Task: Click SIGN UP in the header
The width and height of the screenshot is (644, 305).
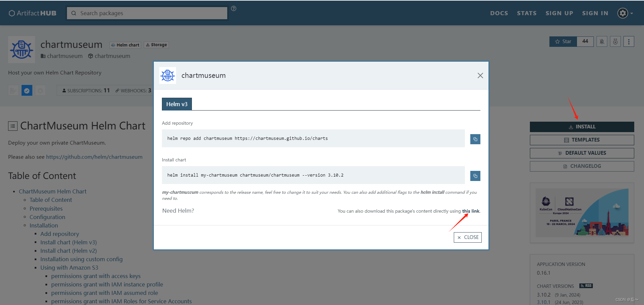Action: pos(559,13)
